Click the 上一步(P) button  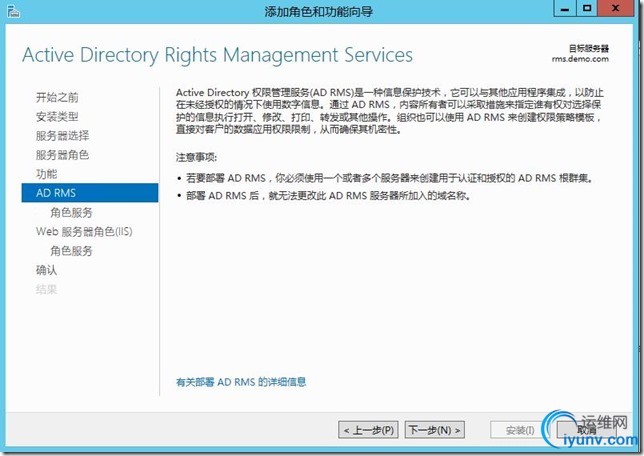tap(368, 430)
